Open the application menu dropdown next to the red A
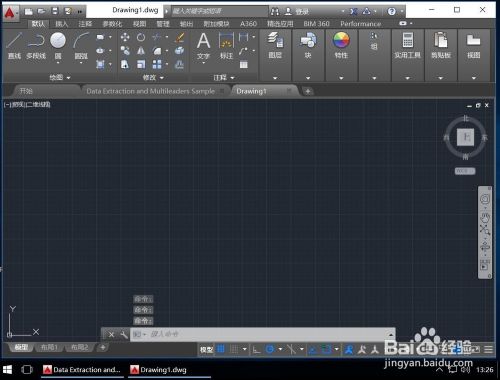The width and height of the screenshot is (500, 380). coord(17,13)
